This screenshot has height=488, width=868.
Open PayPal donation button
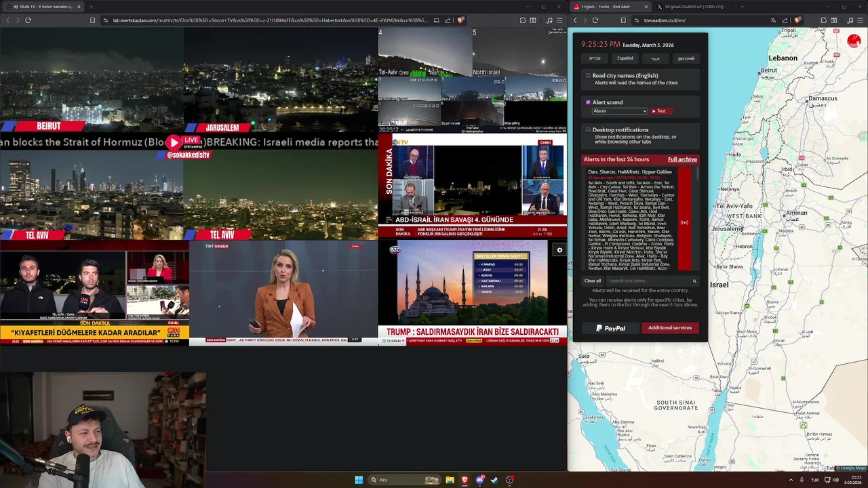[610, 328]
